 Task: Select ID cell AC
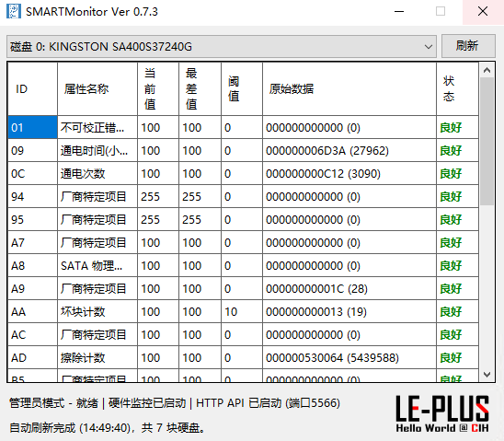(32, 334)
